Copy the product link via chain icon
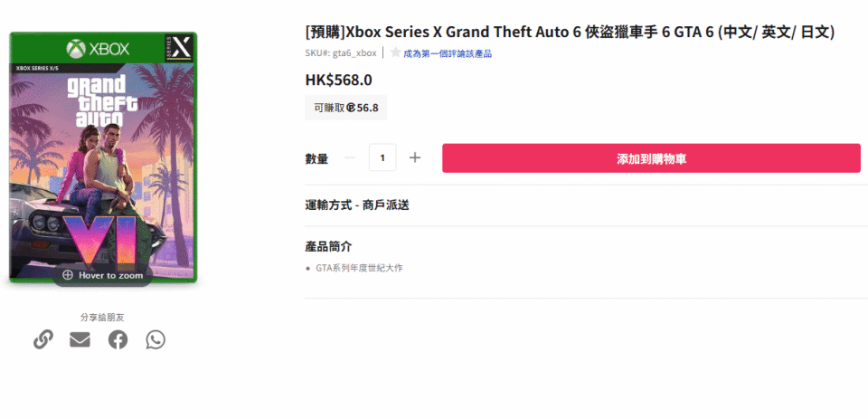Screen dimensions: 868x419 [x=42, y=340]
